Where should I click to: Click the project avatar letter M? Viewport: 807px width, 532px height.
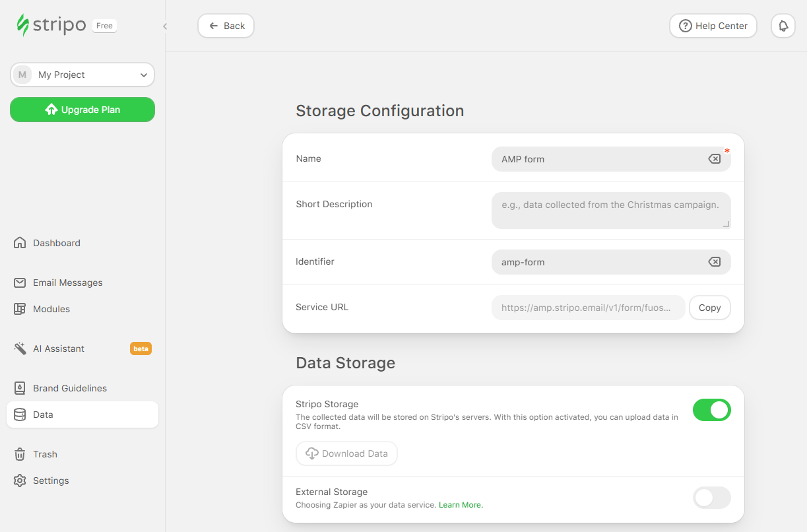[x=22, y=75]
